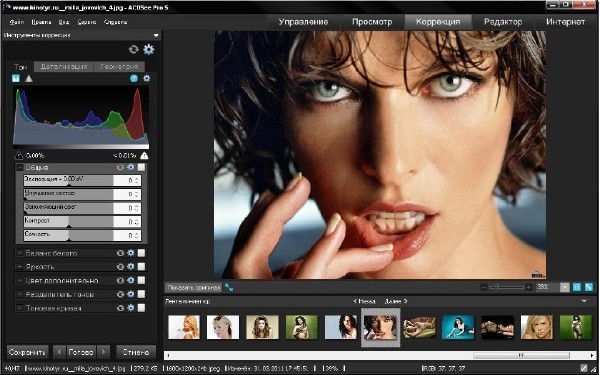The height and width of the screenshot is (375, 600).
Task: Click the gear icon in Баланс белого row
Action: tap(130, 253)
